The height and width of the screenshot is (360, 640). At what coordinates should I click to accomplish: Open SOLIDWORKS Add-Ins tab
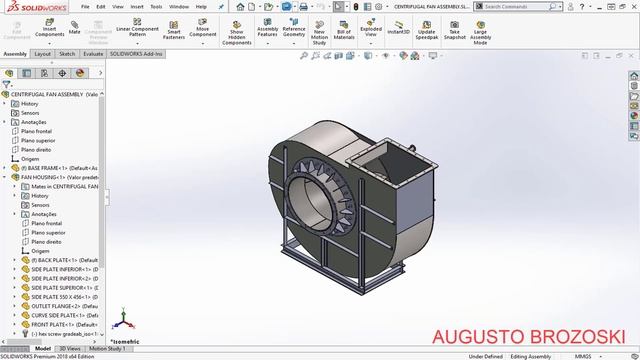tap(136, 54)
